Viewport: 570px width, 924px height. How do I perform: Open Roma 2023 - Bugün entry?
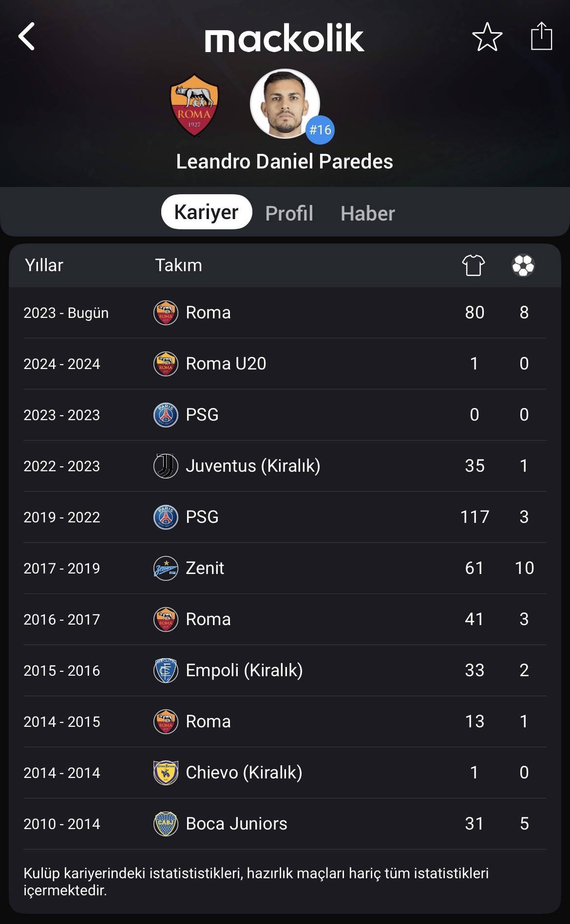(285, 313)
